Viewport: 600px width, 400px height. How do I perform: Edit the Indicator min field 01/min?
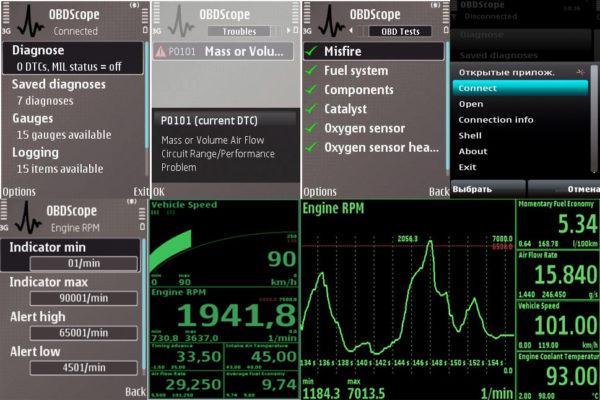coord(83,263)
